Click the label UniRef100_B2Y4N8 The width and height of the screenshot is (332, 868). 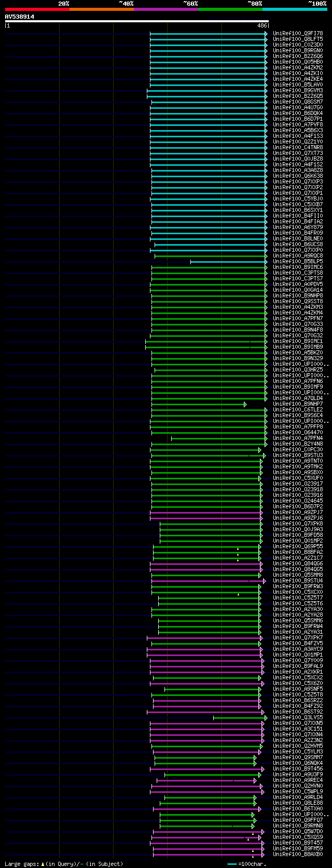[298, 444]
